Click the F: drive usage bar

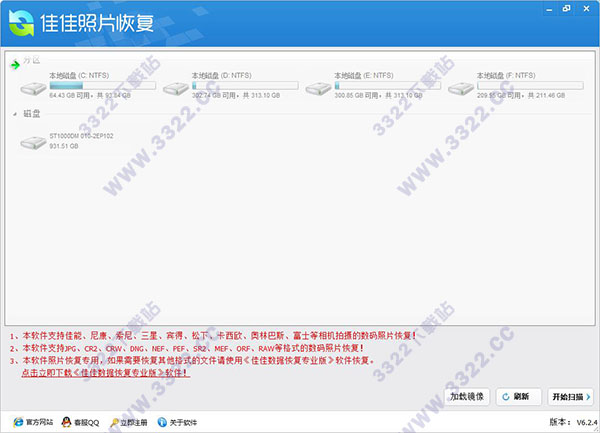pyautogui.click(x=530, y=85)
